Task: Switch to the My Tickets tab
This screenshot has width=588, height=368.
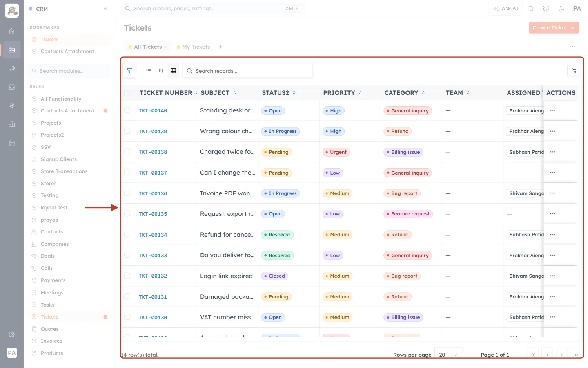Action: (x=193, y=47)
